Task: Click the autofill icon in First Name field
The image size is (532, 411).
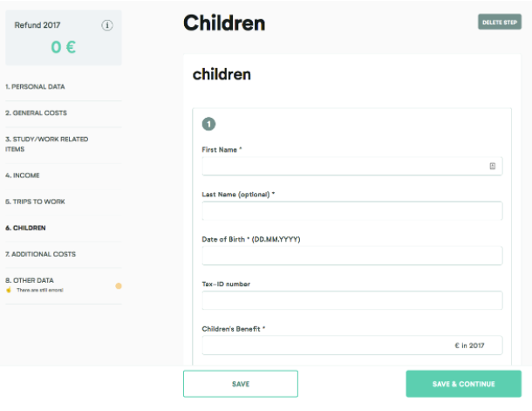Action: point(492,166)
